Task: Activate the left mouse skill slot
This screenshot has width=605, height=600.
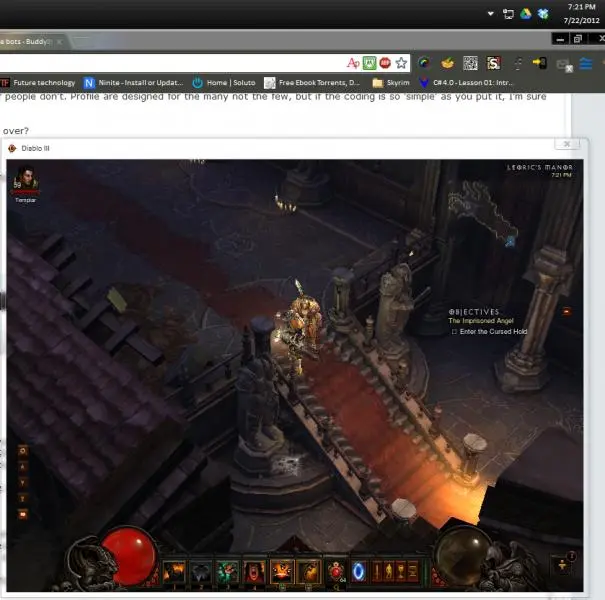Action: pos(282,571)
